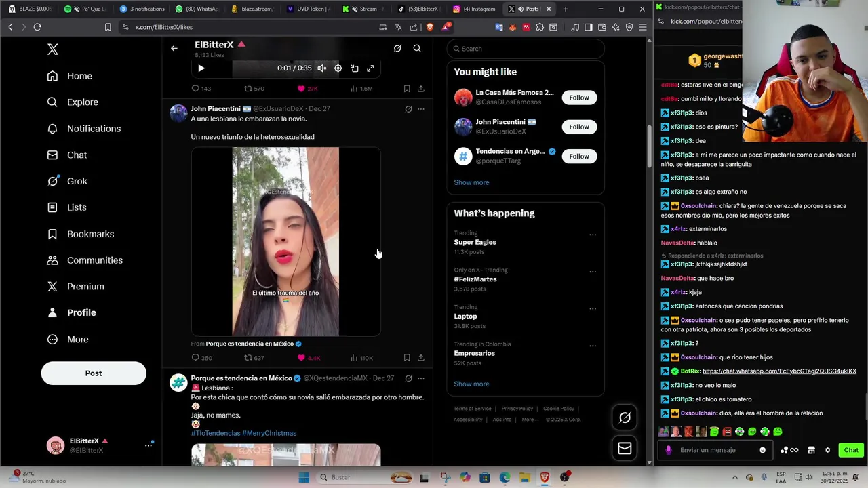Enter fullscreen on the top video
The image size is (868, 488).
pyautogui.click(x=370, y=68)
